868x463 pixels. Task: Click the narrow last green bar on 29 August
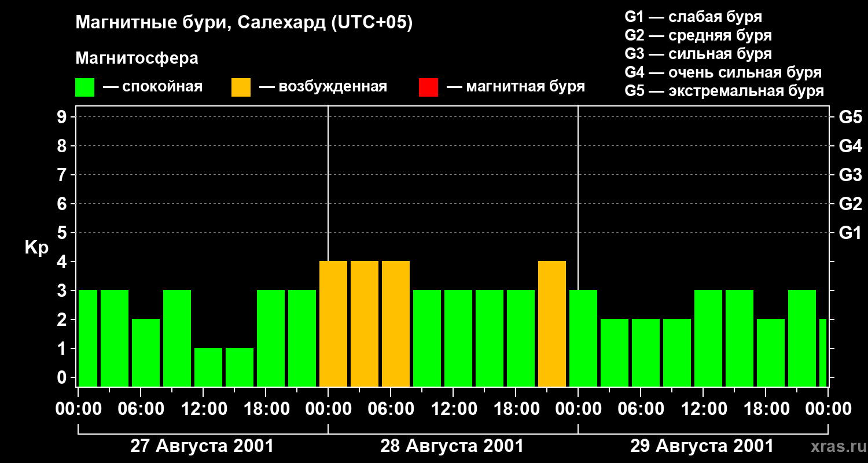coord(823,352)
